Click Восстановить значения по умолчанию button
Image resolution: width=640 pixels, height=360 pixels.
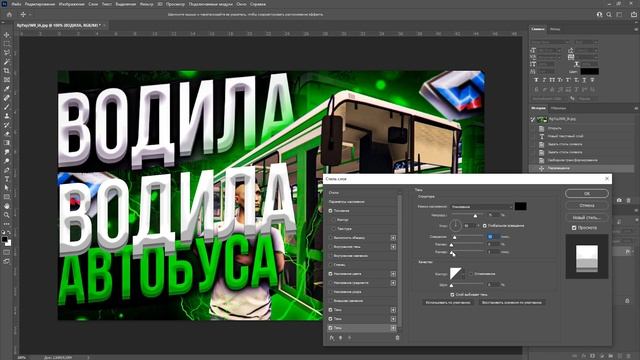(x=511, y=303)
